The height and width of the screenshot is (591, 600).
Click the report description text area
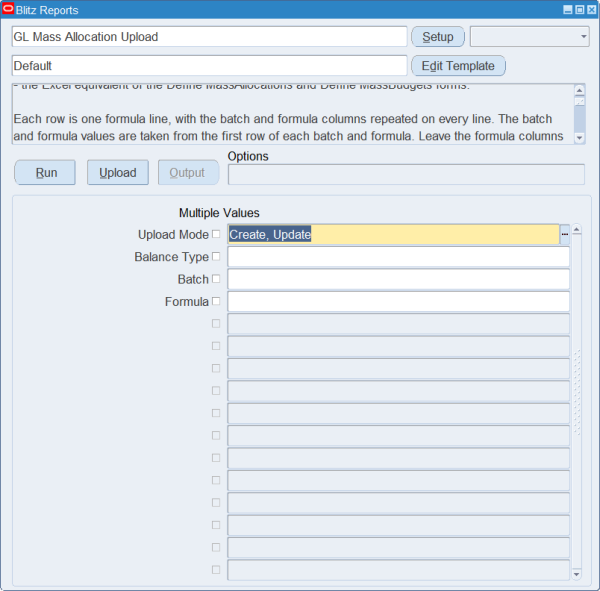[x=293, y=114]
